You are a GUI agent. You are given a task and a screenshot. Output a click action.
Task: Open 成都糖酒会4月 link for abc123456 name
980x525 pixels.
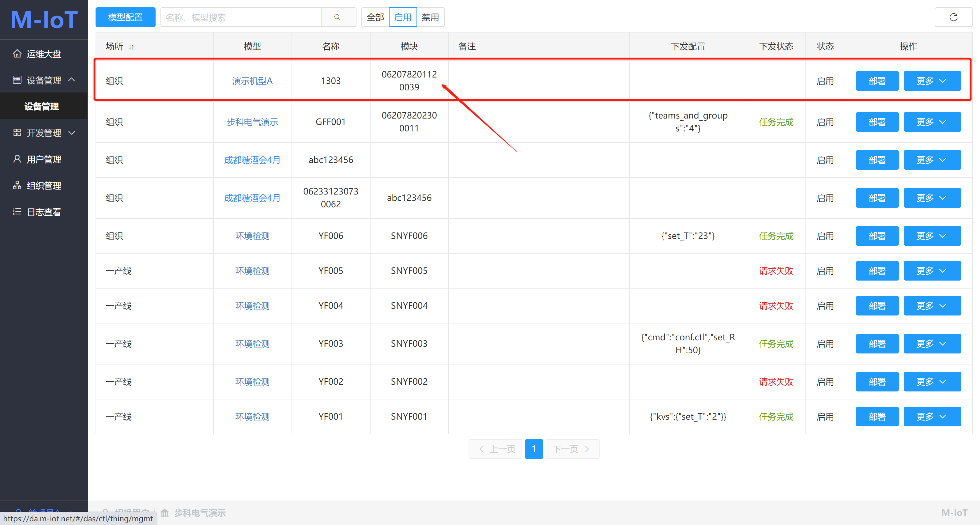(252, 160)
